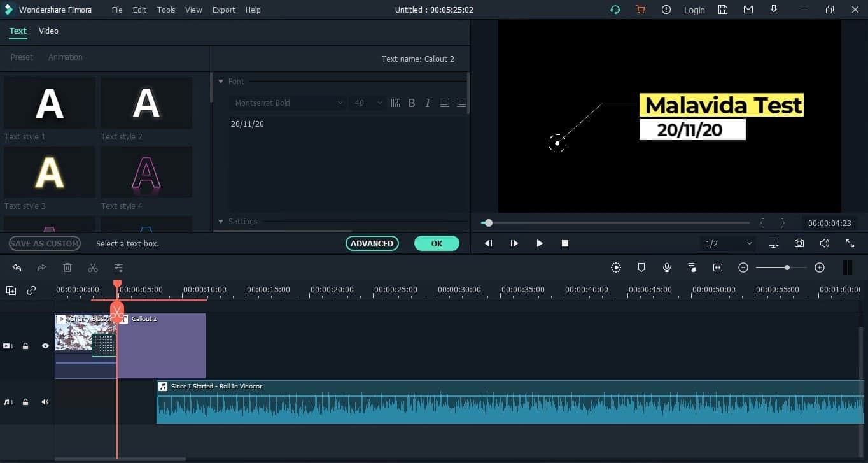Toggle lock on video track 1
Viewport: 868px width, 463px height.
pyautogui.click(x=25, y=346)
